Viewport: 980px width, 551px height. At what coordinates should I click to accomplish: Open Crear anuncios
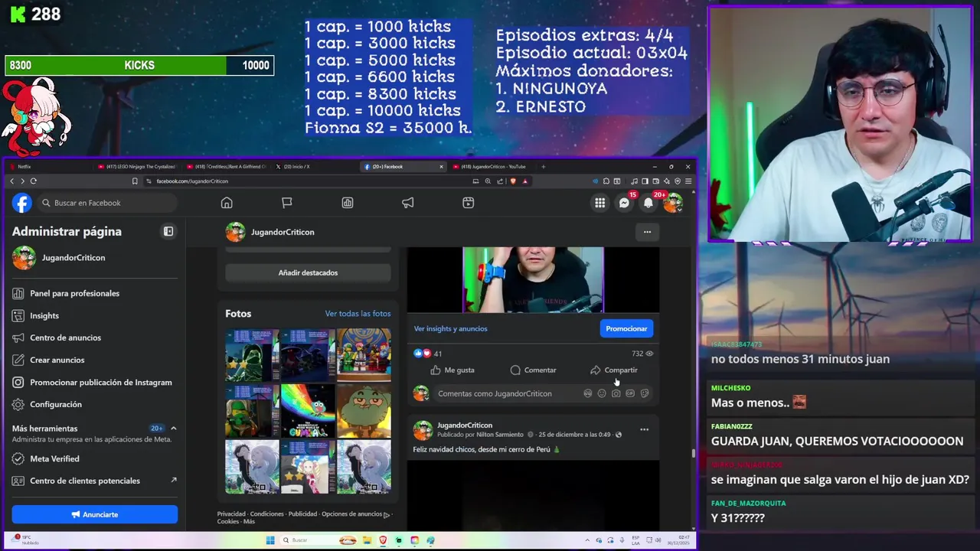(x=94, y=360)
